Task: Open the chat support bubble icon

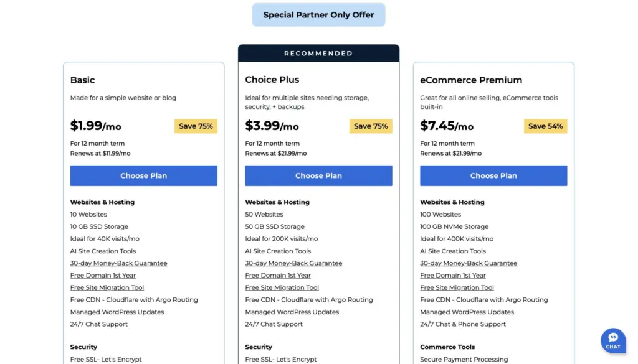Action: [x=613, y=340]
